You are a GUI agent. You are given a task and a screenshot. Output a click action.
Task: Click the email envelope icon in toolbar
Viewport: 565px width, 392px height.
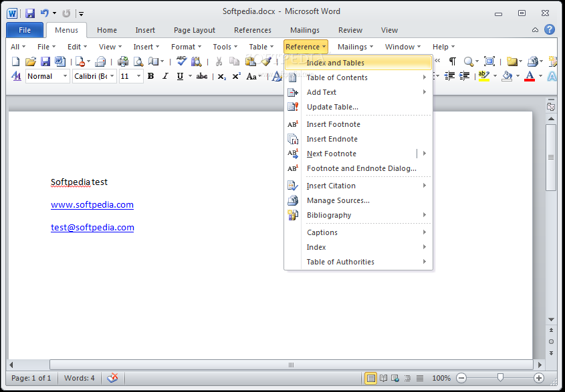point(100,62)
